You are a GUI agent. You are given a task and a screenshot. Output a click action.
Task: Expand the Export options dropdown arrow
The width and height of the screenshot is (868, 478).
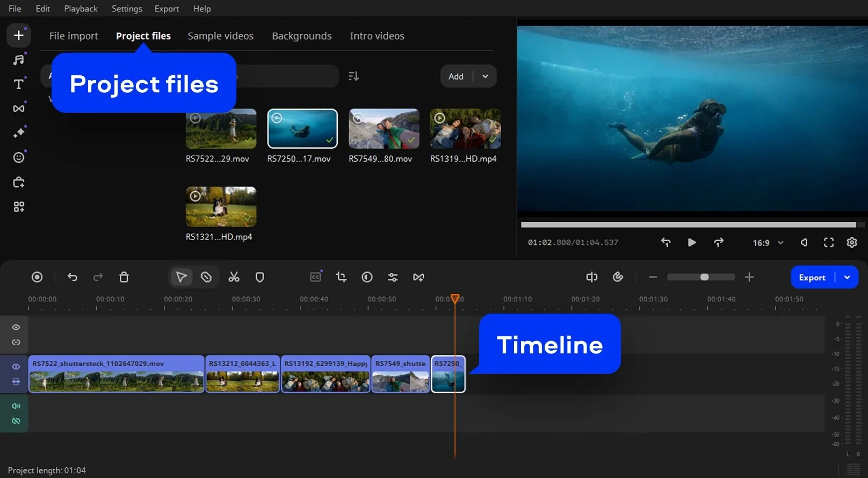(x=847, y=278)
